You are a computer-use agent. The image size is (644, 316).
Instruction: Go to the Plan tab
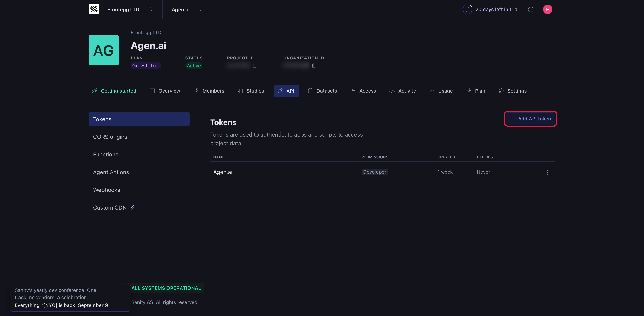(x=476, y=91)
